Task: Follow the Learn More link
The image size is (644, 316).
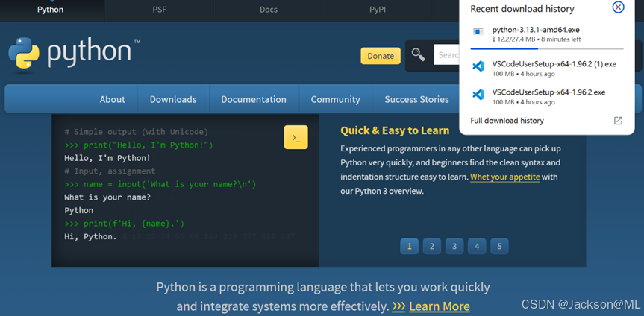Action: [439, 306]
